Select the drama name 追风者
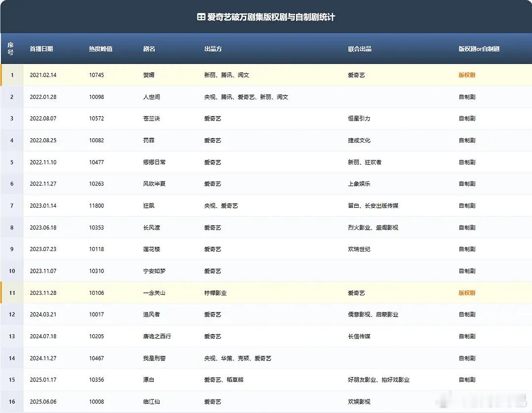 coord(151,315)
